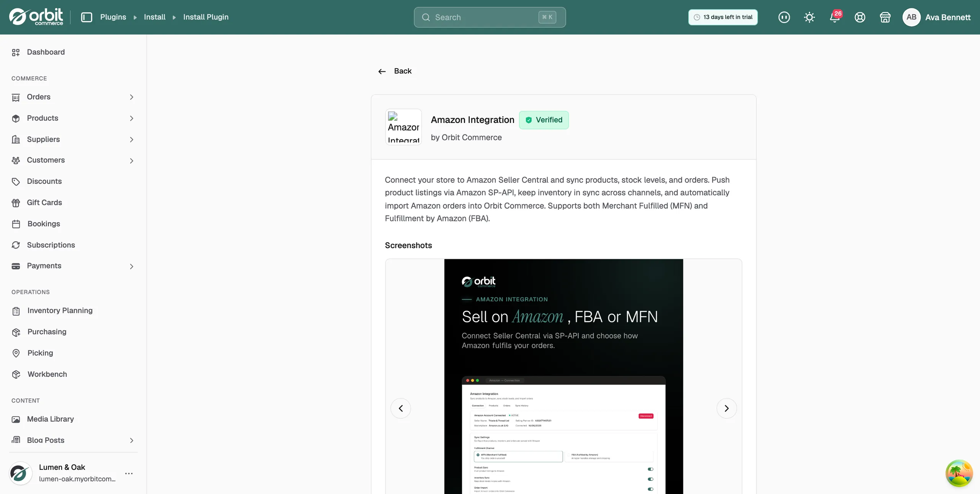Open the Workbench menu item
980x494 pixels.
73,375
